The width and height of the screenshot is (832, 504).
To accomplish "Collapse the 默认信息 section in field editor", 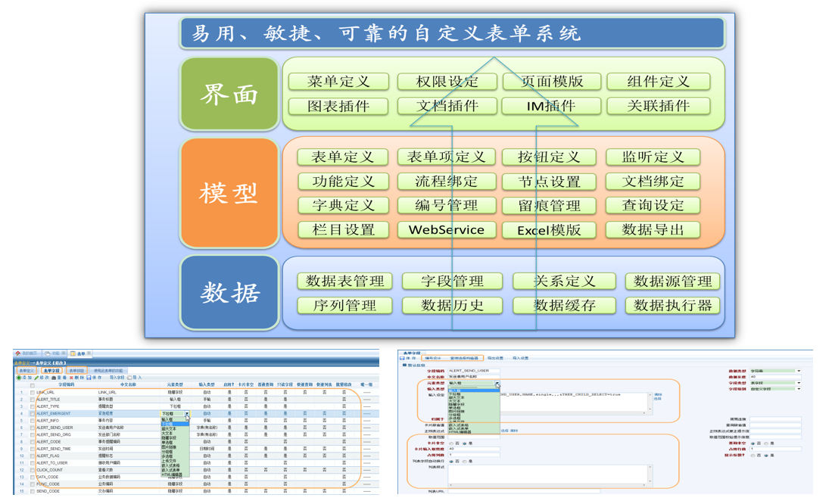I will (x=404, y=365).
